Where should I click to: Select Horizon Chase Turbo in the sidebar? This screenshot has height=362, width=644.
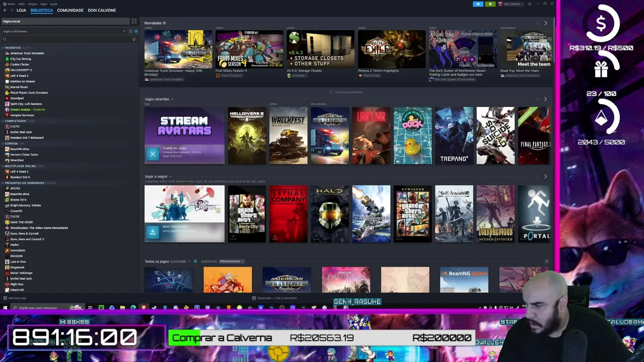24,154
